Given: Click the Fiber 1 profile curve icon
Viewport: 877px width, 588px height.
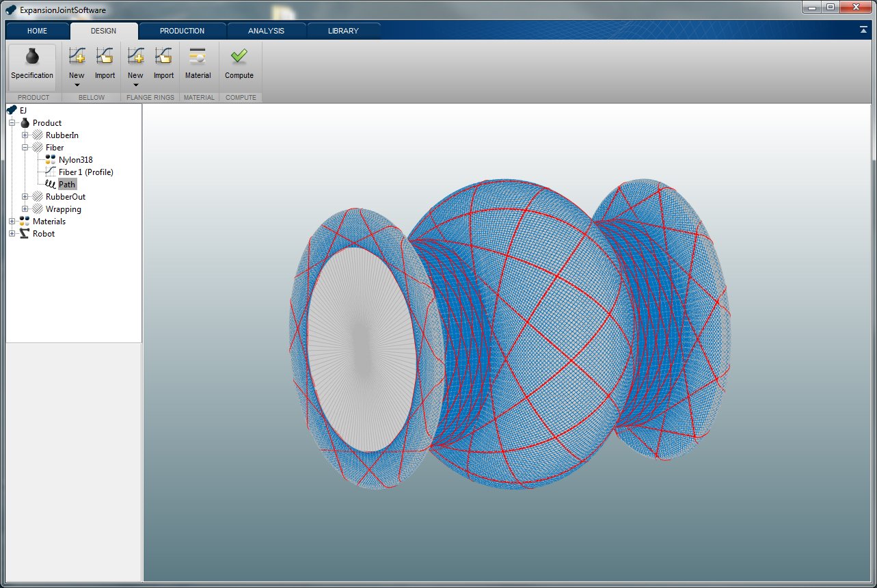Looking at the screenshot, I should coord(49,172).
